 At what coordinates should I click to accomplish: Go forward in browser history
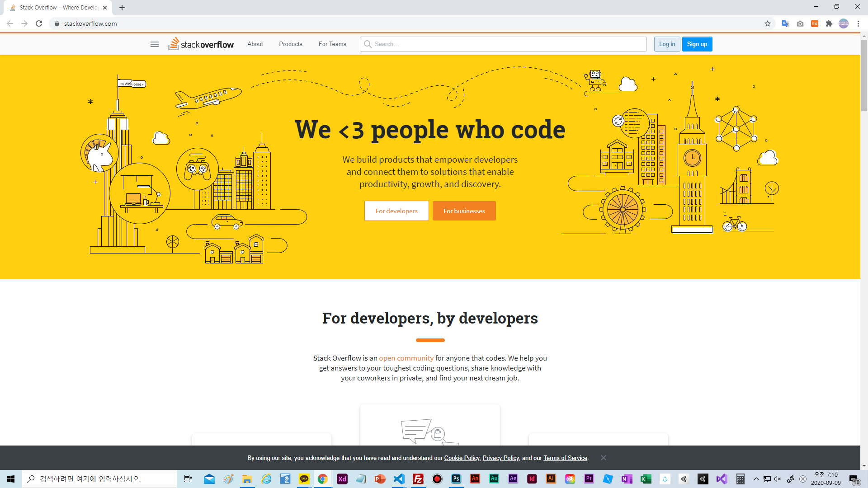(24, 23)
